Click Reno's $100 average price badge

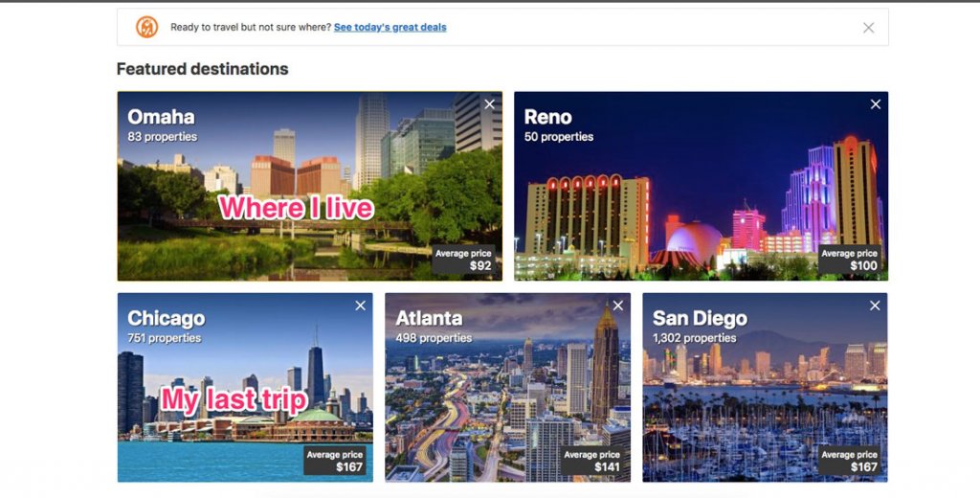coord(850,259)
